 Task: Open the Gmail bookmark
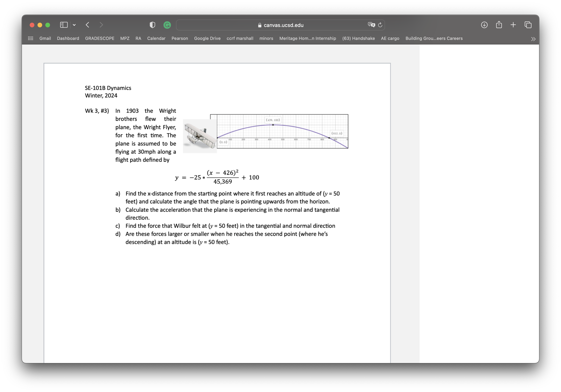45,38
